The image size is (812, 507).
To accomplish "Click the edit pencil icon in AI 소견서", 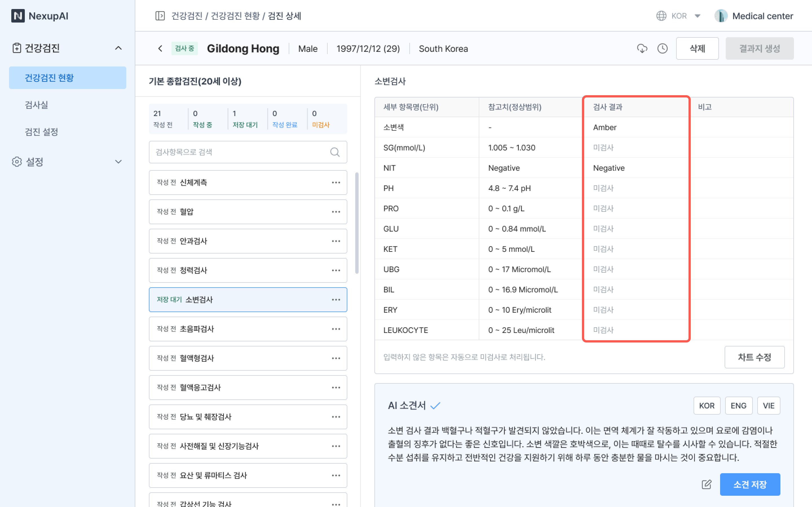I will coord(706,484).
